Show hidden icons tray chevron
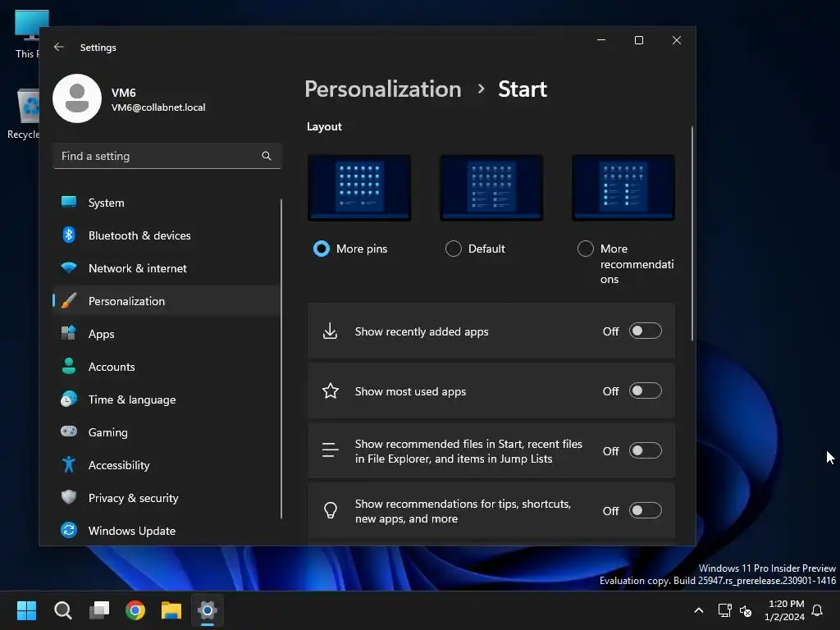This screenshot has height=630, width=840. pyautogui.click(x=699, y=610)
